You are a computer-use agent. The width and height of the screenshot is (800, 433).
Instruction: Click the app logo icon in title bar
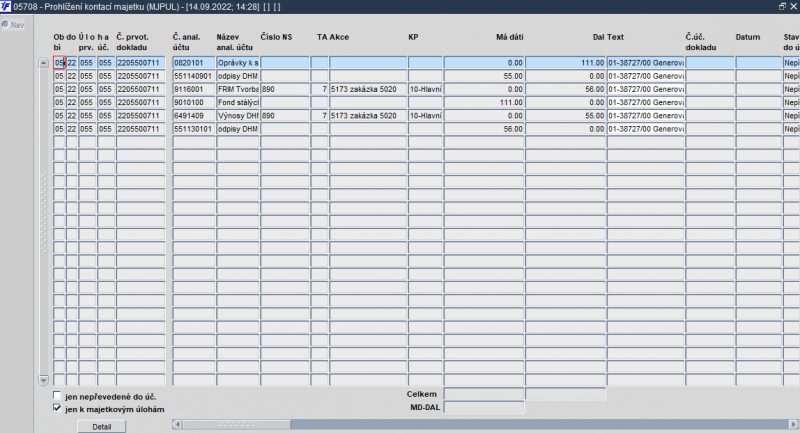coord(6,6)
